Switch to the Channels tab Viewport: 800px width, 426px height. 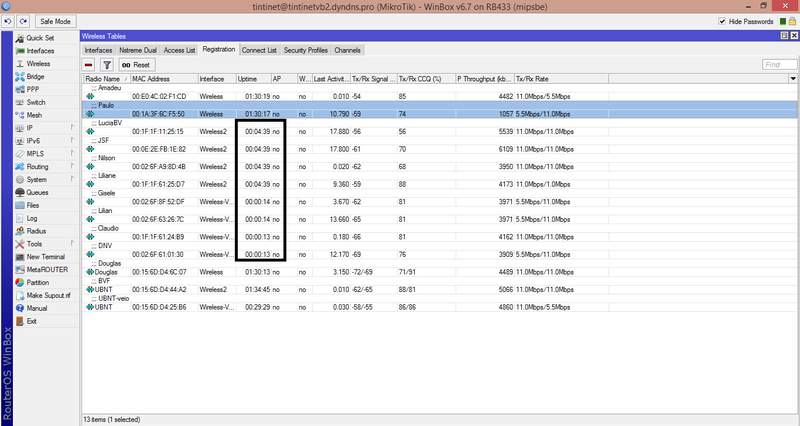click(x=347, y=50)
